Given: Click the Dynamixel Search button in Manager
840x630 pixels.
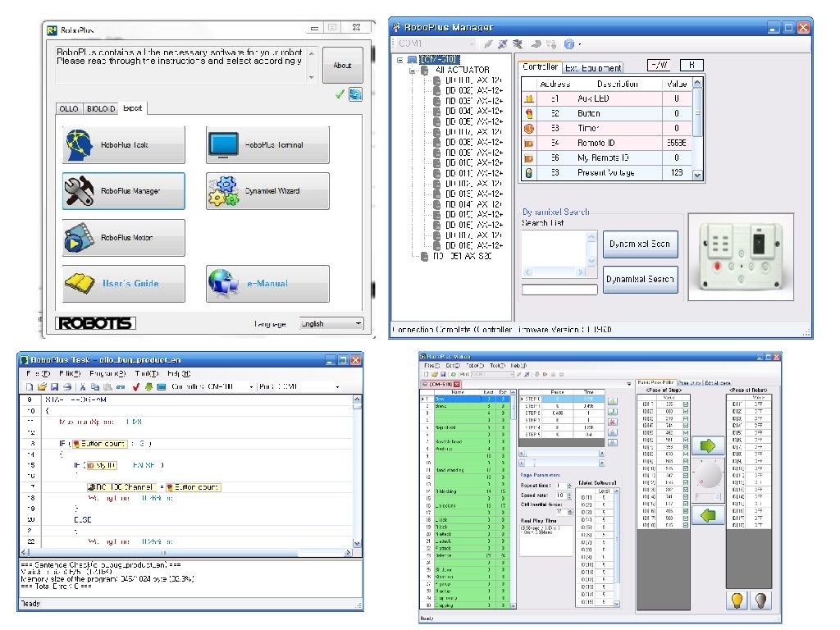Looking at the screenshot, I should pyautogui.click(x=640, y=279).
